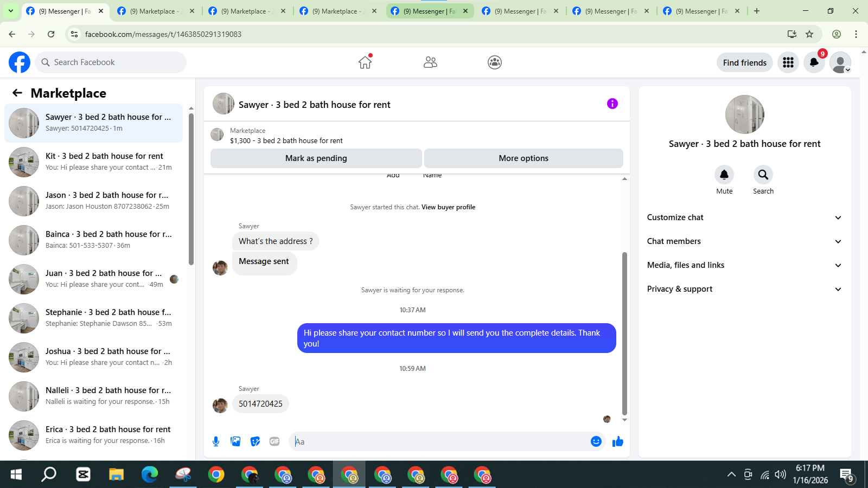Bookmark this page with star icon
This screenshot has width=868, height=488.
pyautogui.click(x=809, y=34)
